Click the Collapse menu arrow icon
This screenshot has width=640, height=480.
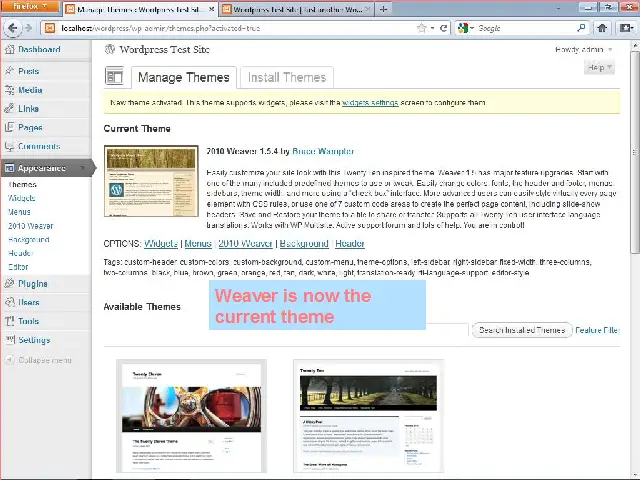click(x=9, y=360)
